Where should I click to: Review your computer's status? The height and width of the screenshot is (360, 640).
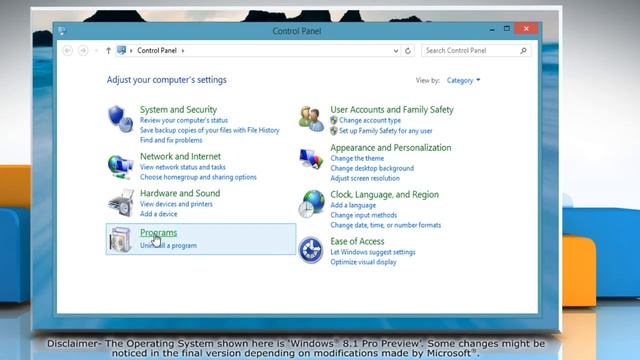tap(184, 120)
